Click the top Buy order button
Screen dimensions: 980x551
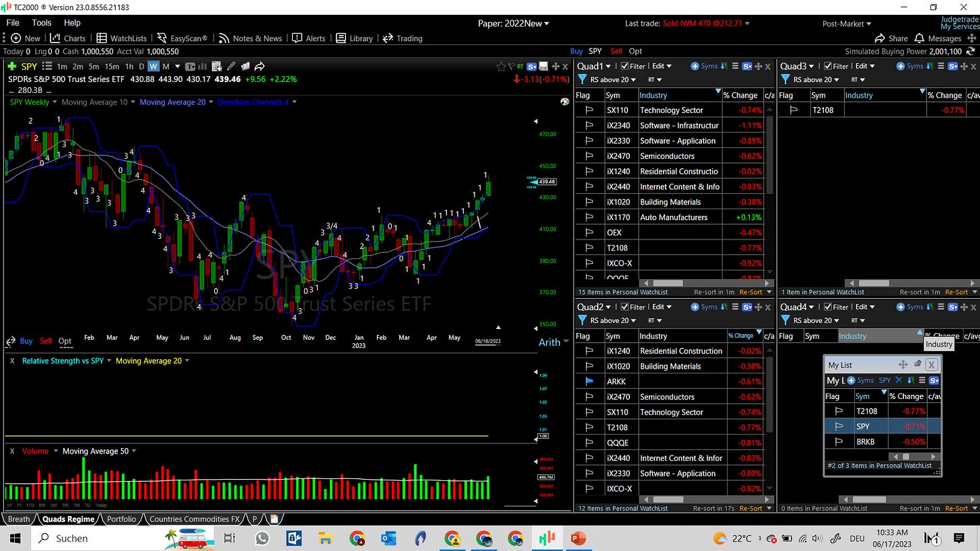coord(576,51)
